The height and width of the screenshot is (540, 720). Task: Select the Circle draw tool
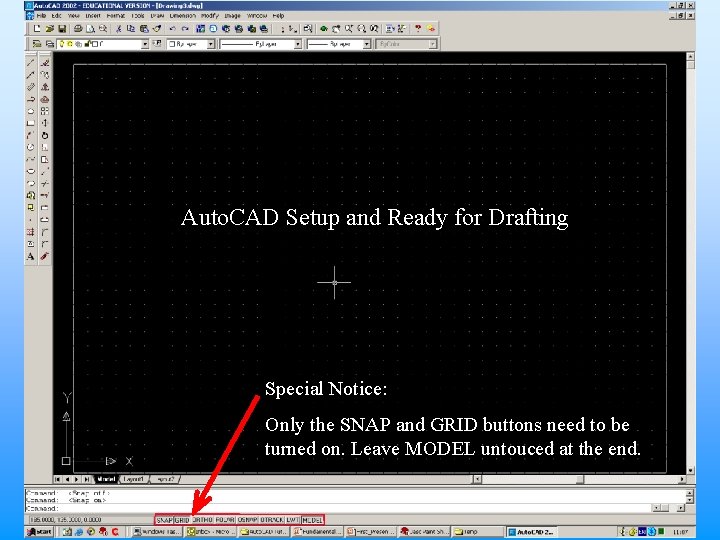pyautogui.click(x=31, y=147)
